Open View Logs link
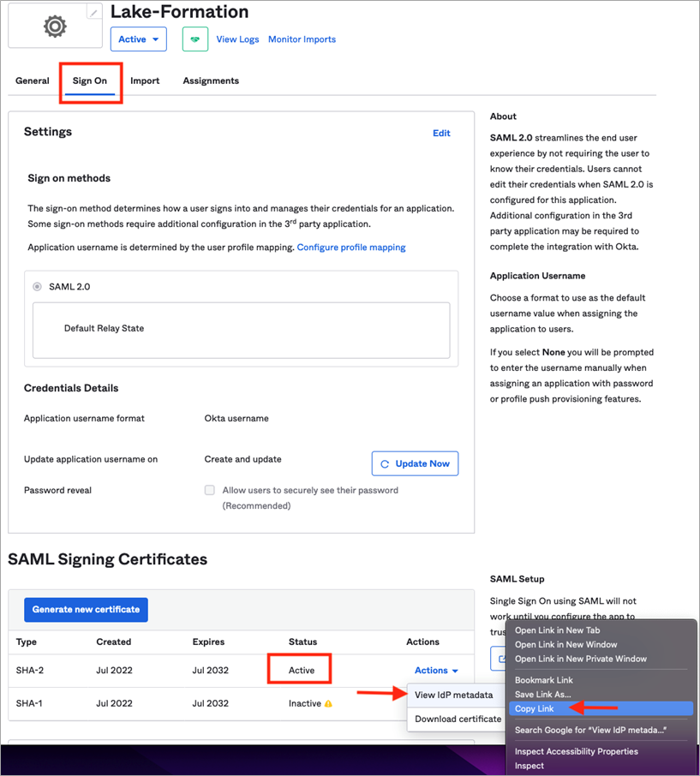Screen dimensions: 700x776 click(237, 39)
